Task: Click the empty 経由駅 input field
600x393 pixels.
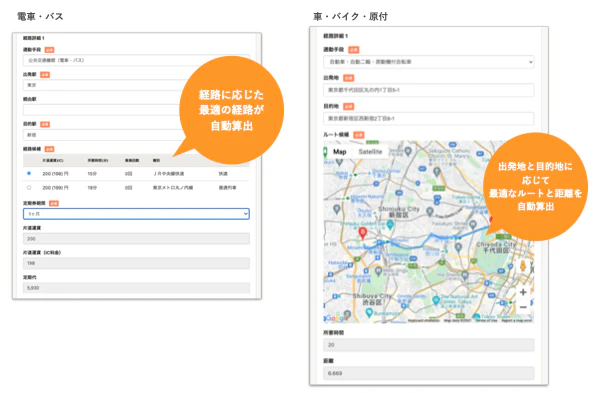Action: click(103, 110)
